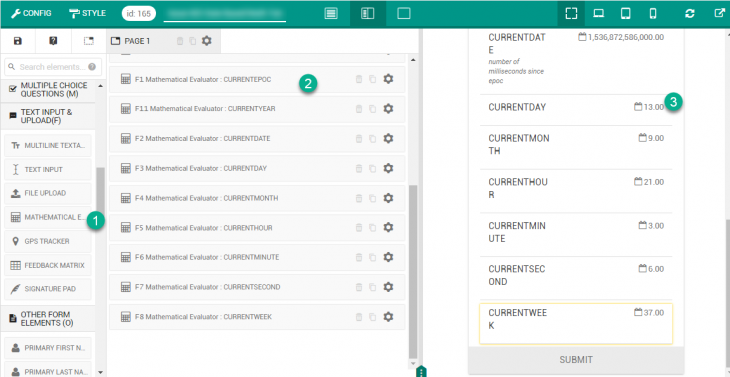Toggle fullscreen preview mode
Screen dimensions: 730x377
click(x=571, y=13)
